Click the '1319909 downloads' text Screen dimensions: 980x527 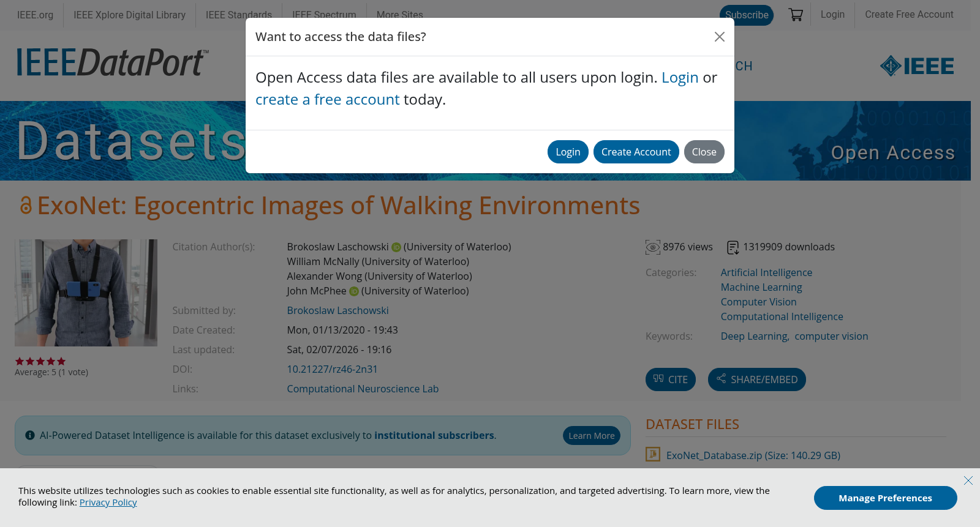point(789,247)
